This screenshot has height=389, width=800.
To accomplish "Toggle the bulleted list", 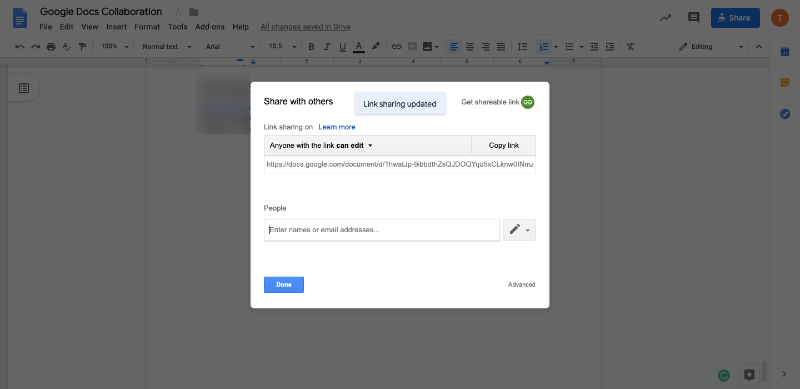I will (x=570, y=46).
